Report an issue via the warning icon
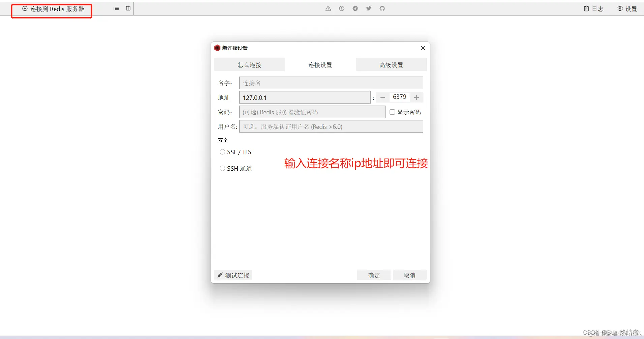Screen dimensions: 644x339 [328, 8]
